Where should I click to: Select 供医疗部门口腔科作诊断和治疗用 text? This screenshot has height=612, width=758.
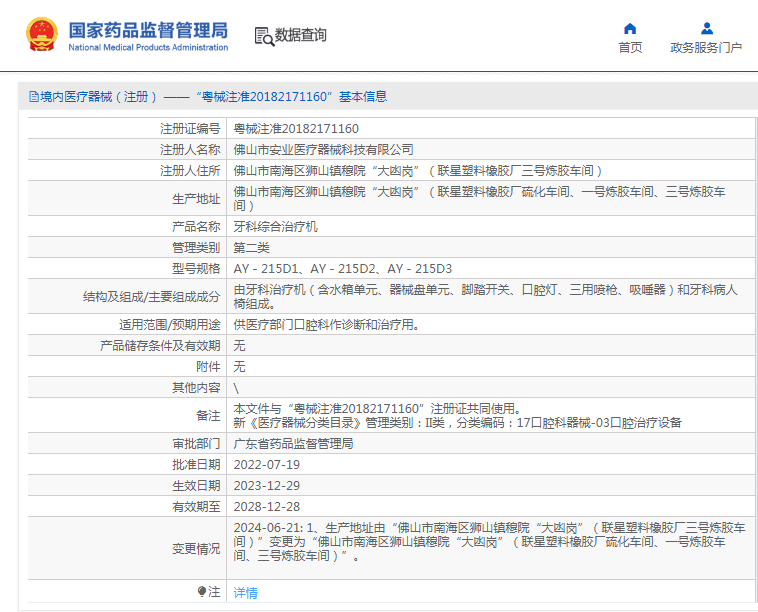point(326,324)
